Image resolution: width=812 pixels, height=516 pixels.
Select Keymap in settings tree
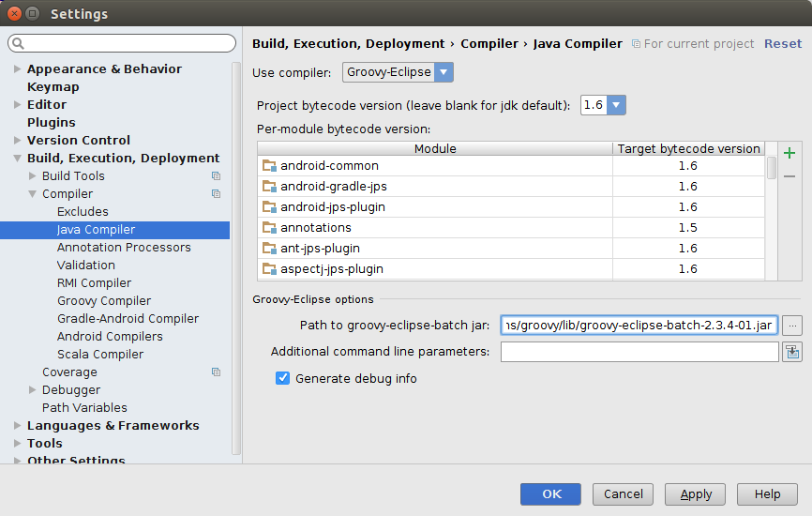point(53,87)
